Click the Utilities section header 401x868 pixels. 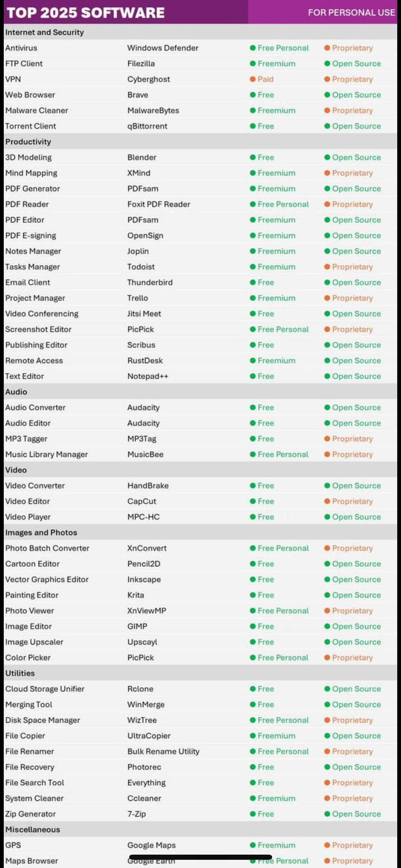(x=20, y=673)
